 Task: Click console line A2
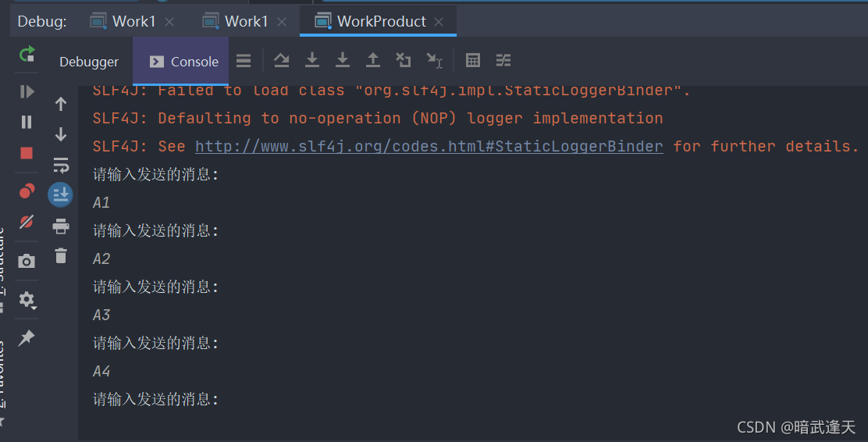(101, 258)
